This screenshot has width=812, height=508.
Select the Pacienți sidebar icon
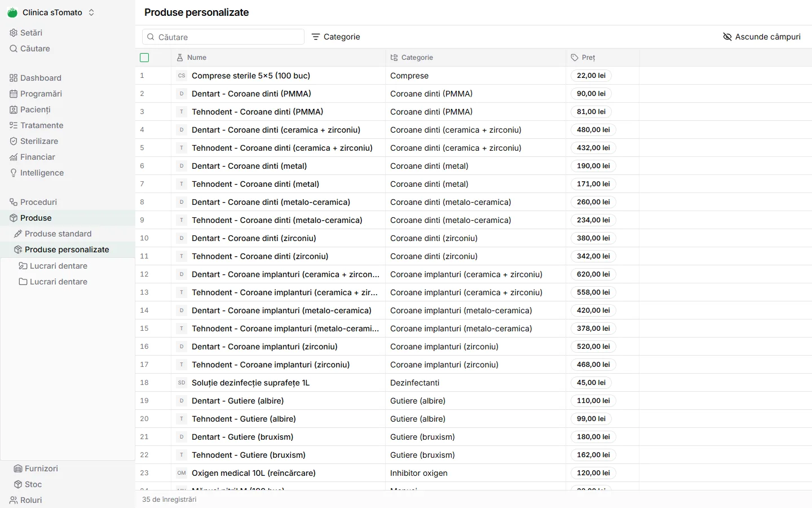(x=14, y=110)
